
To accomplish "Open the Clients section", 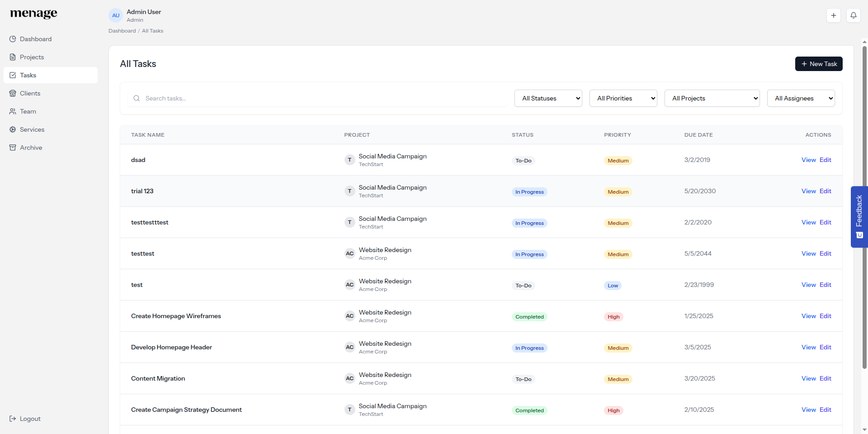I will pos(30,93).
